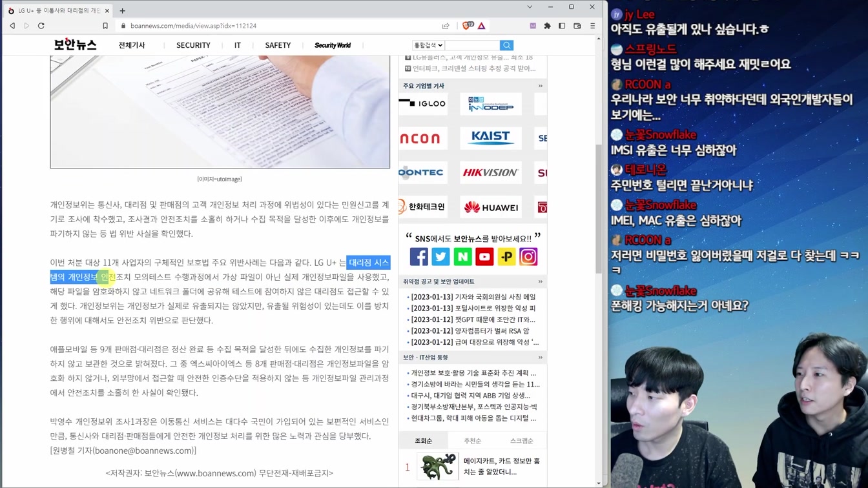The height and width of the screenshot is (488, 868).
Task: Click the KAIST logo
Action: click(x=491, y=138)
